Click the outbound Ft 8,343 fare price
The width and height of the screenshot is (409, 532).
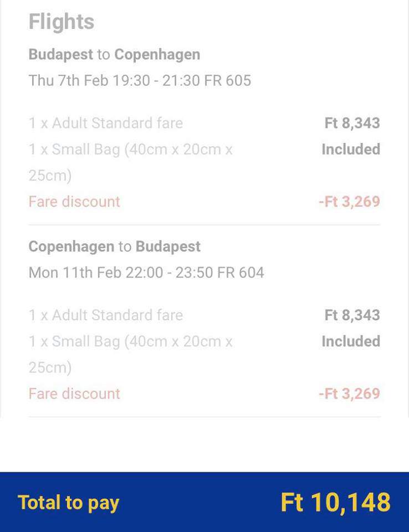[352, 123]
